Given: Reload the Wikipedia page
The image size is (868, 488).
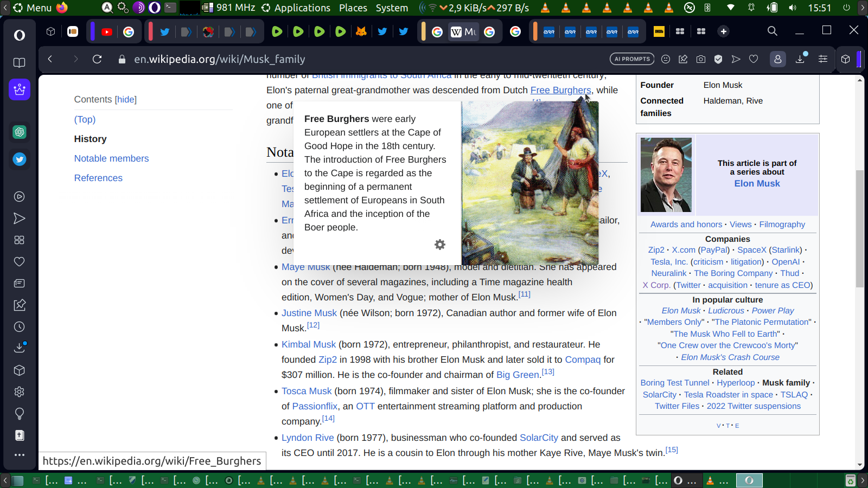Looking at the screenshot, I should click(97, 59).
